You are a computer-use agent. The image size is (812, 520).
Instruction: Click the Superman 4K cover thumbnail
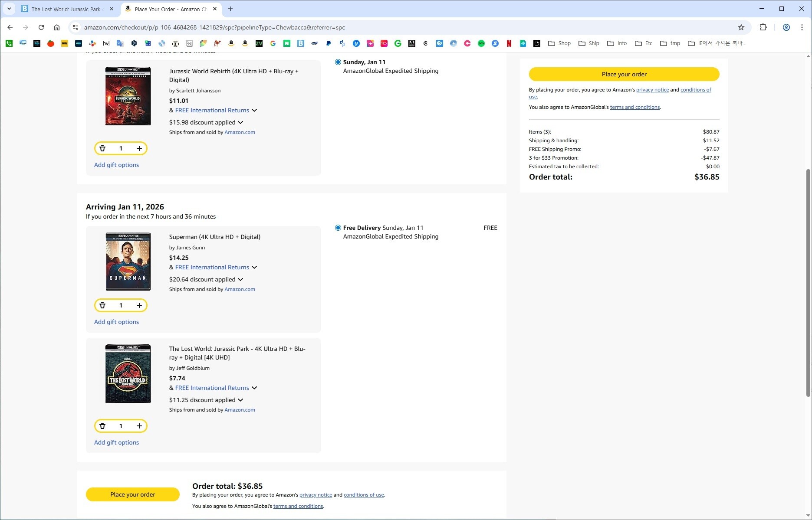coord(128,262)
